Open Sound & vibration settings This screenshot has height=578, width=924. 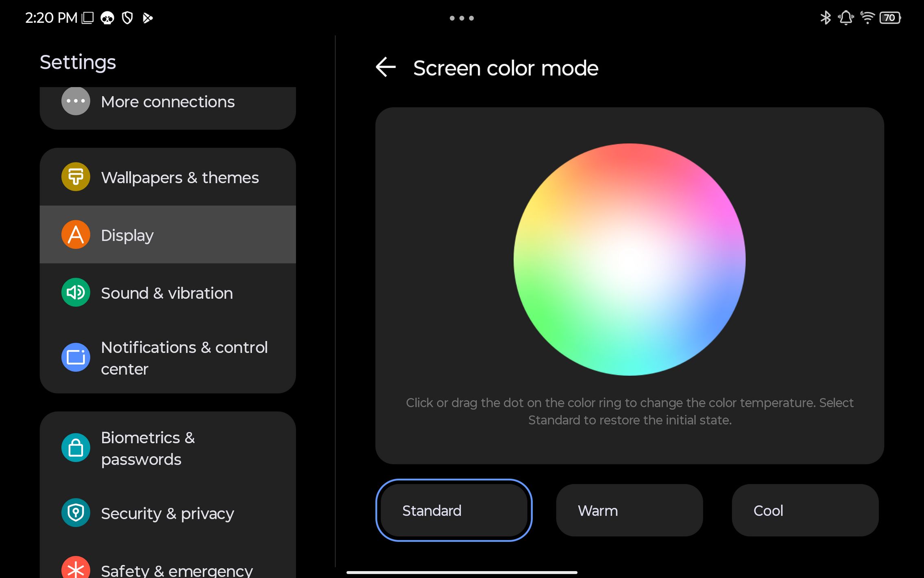click(167, 293)
